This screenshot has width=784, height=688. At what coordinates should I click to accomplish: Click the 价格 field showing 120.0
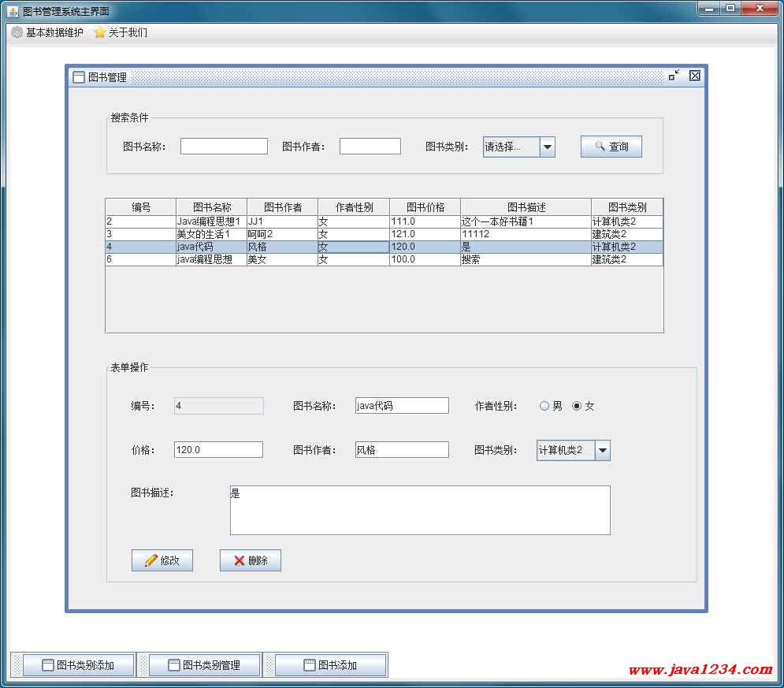tap(218, 449)
